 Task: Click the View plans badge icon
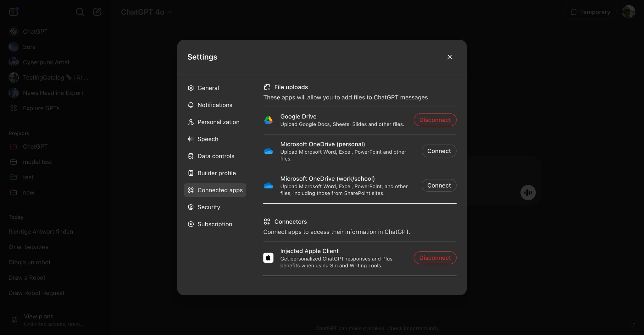click(14, 320)
